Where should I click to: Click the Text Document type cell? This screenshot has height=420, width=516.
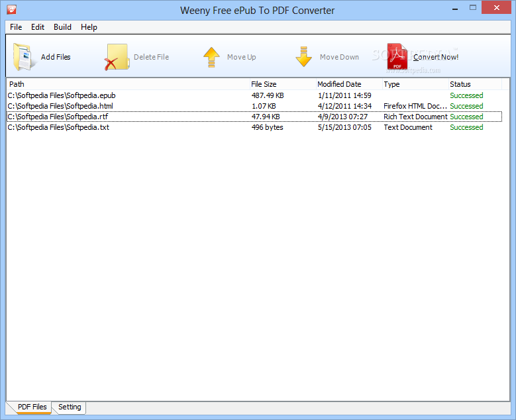pos(408,127)
